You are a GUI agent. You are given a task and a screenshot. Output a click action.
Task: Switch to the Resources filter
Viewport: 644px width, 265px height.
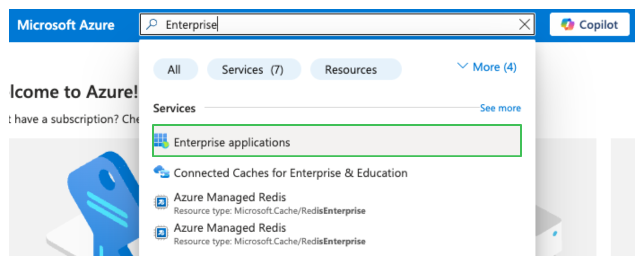click(x=356, y=69)
